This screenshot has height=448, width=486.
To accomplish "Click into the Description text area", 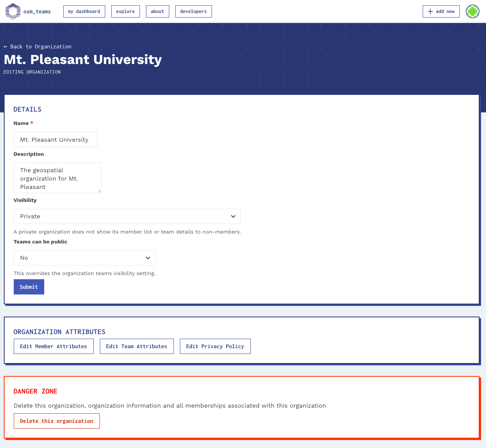I will tap(57, 178).
